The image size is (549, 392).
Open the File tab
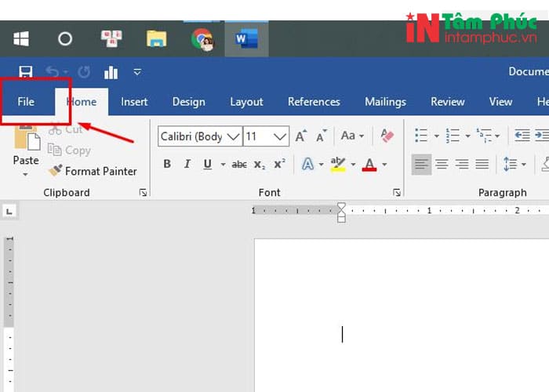click(x=26, y=102)
